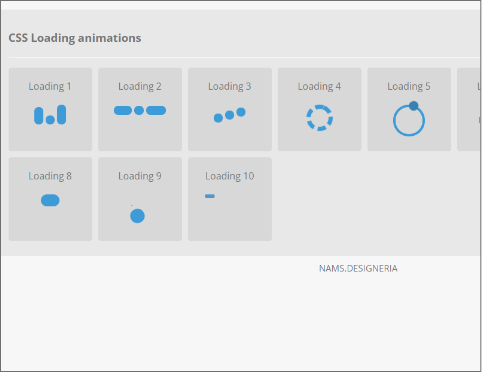Click the Loading 1 bars animation icon
The image size is (482, 372).
[x=50, y=115]
